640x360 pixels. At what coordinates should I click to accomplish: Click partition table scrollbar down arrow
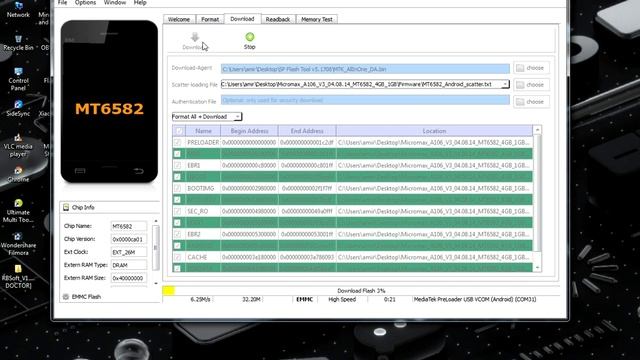537,268
